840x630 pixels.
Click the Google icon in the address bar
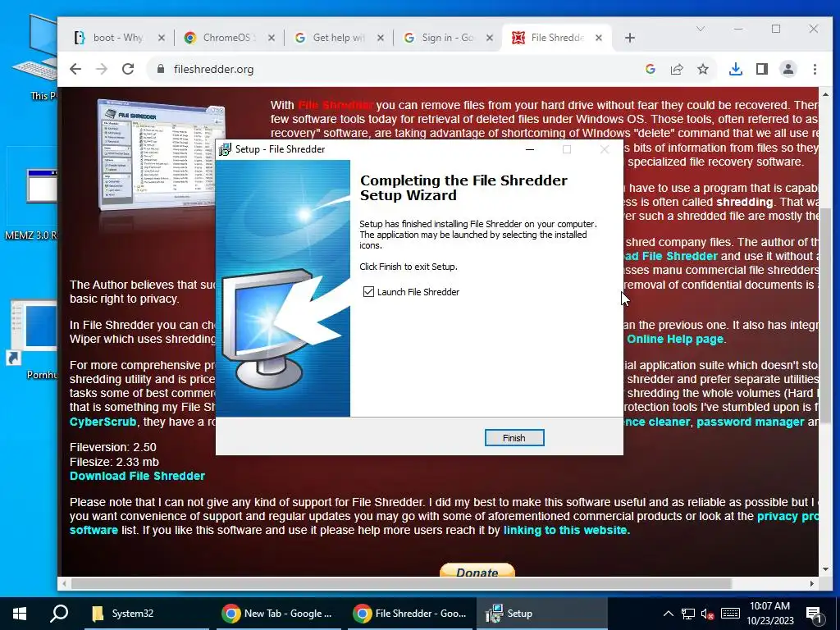point(651,69)
